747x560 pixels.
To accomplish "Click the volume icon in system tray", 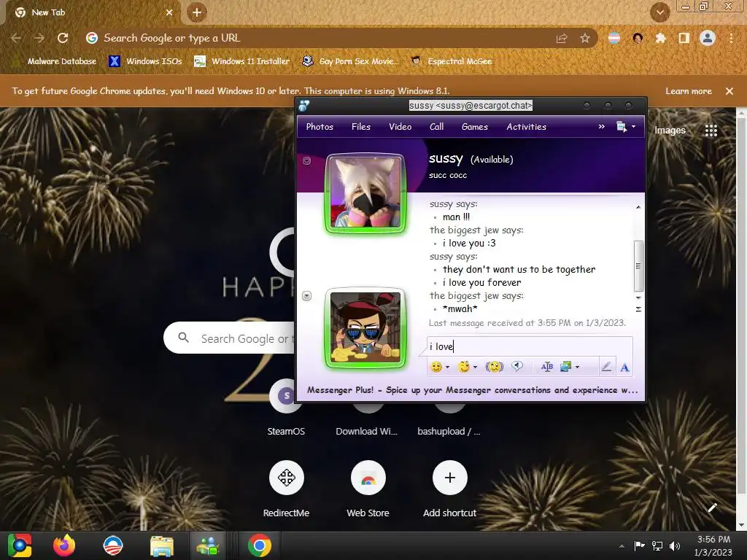I will click(x=675, y=545).
